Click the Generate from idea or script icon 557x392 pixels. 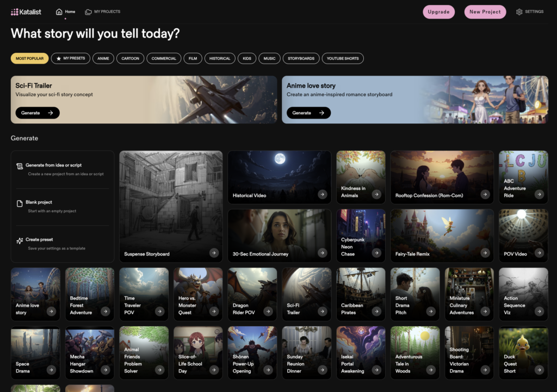20,166
